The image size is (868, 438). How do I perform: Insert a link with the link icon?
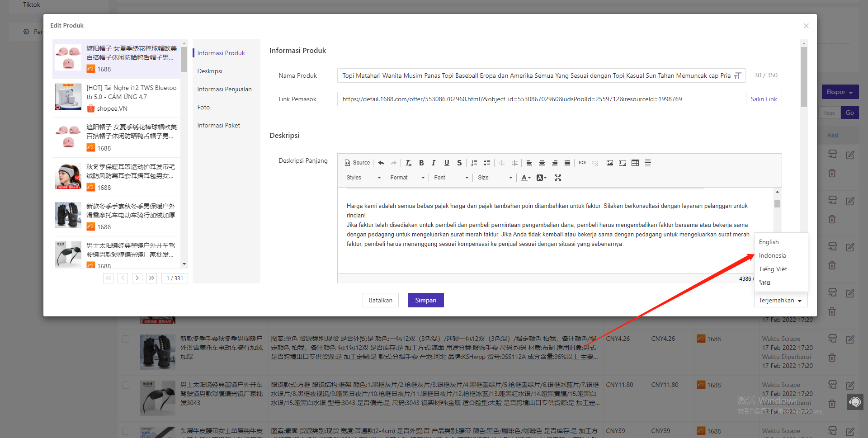point(582,163)
